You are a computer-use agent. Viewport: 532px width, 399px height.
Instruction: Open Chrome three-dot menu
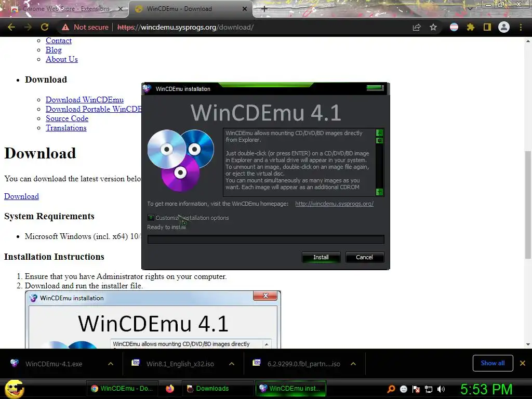[x=521, y=27]
